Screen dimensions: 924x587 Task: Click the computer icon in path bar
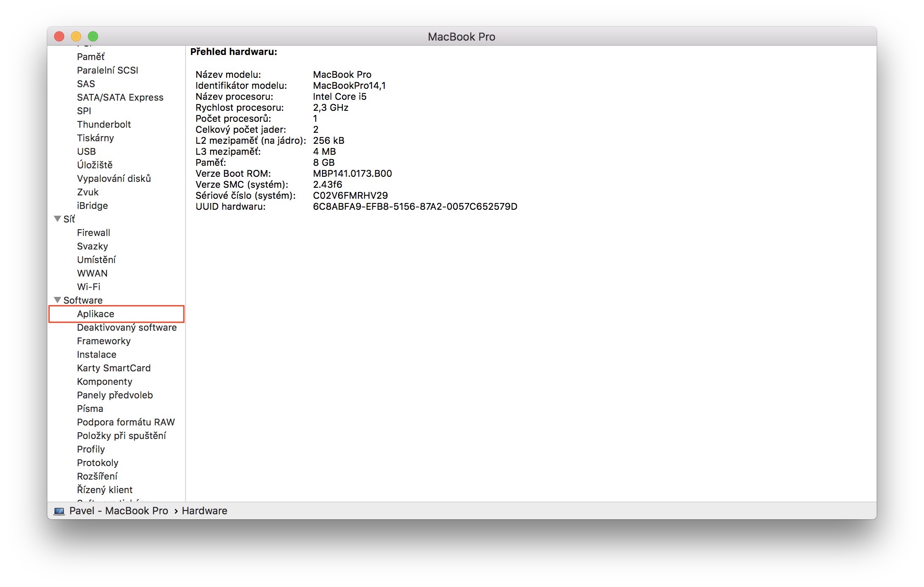[x=60, y=511]
